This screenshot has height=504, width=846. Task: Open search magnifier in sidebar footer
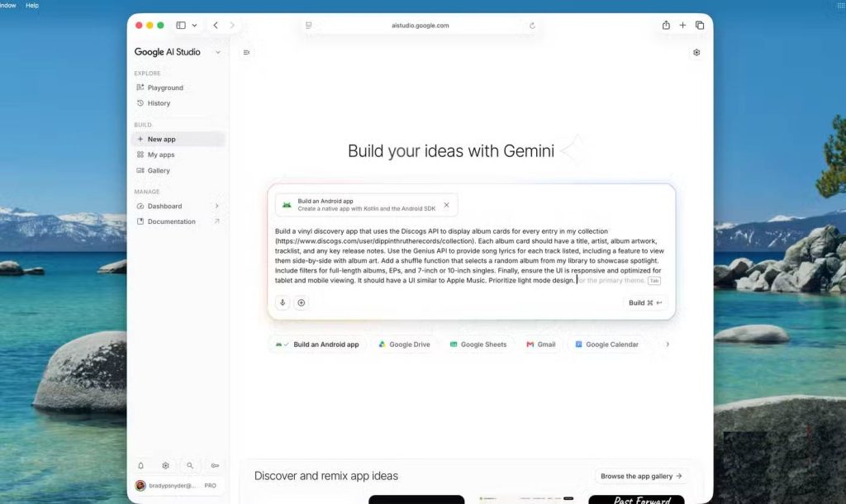point(190,465)
